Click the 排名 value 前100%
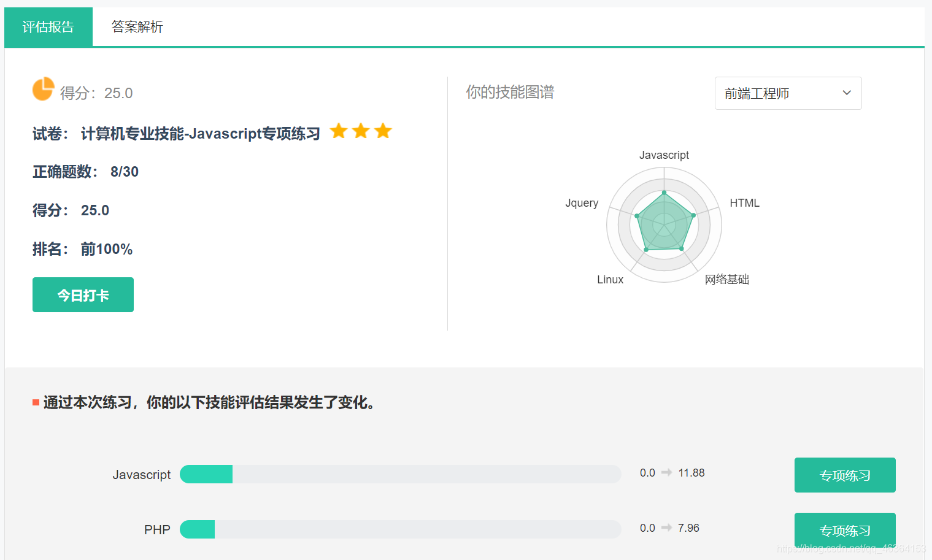 (107, 249)
